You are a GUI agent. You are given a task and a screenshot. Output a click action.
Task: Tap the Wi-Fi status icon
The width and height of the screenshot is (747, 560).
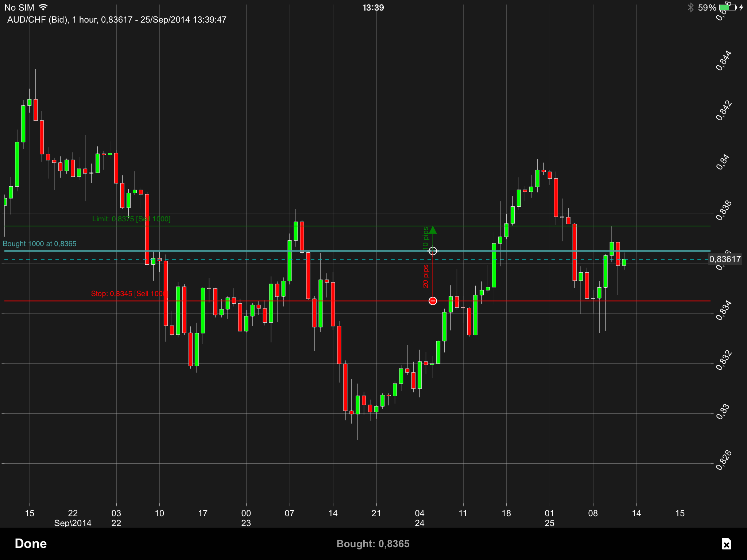pos(43,7)
